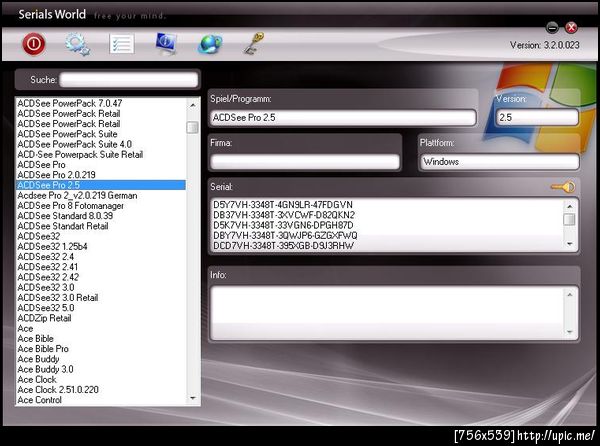The width and height of the screenshot is (600, 446).
Task: Click the info monitor icon
Action: (x=166, y=43)
